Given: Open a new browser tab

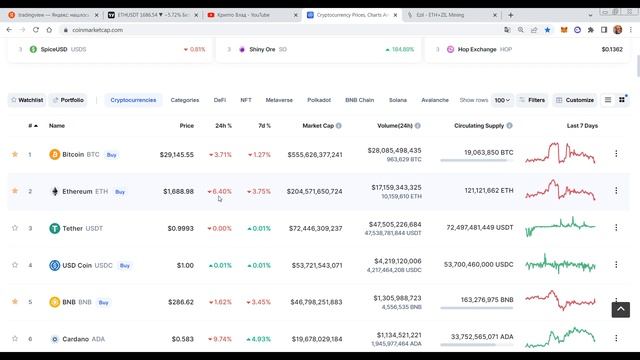Looking at the screenshot, I should tap(511, 15).
